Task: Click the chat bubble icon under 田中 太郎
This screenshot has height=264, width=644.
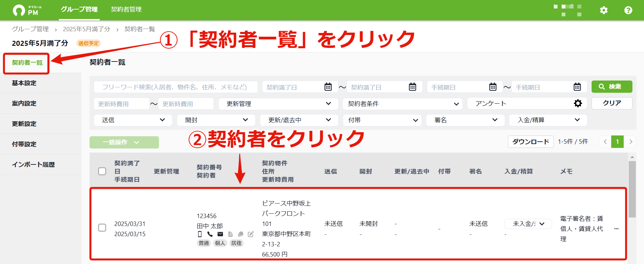Action: point(241,234)
